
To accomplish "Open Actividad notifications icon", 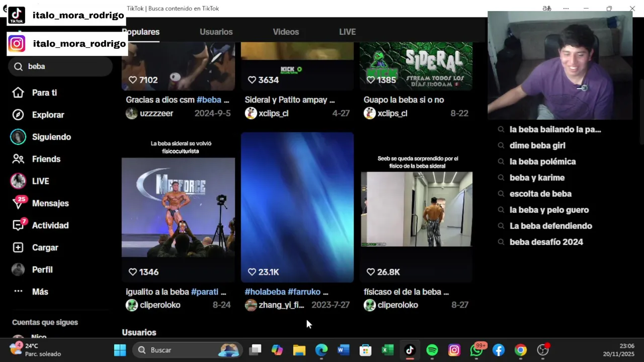I will 18,225.
